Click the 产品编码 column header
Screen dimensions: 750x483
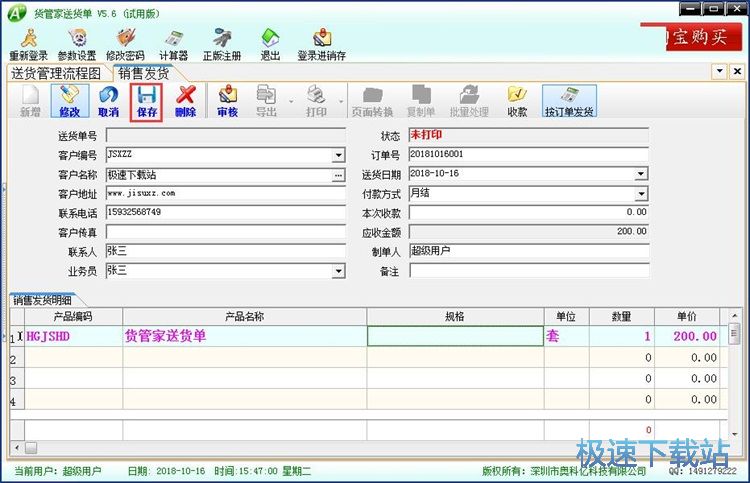pos(73,317)
